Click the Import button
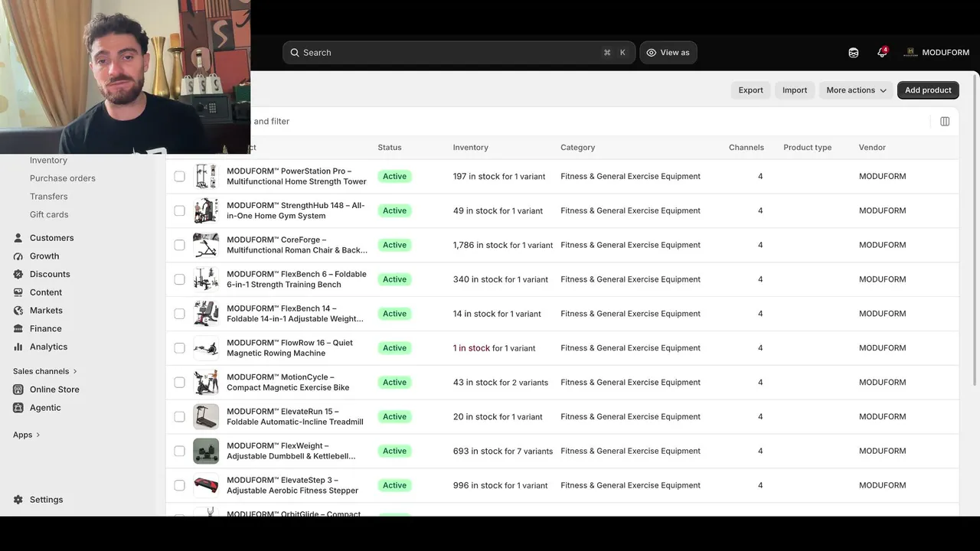 click(795, 90)
